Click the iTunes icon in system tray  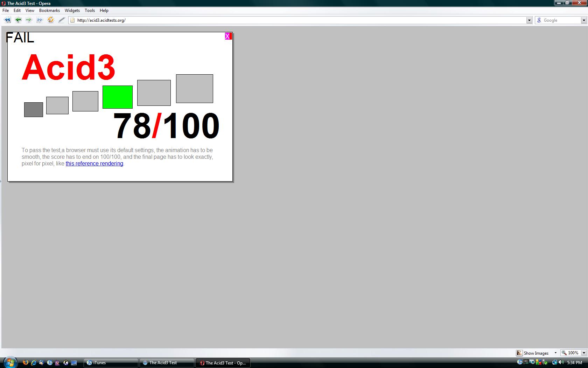pyautogui.click(x=520, y=362)
